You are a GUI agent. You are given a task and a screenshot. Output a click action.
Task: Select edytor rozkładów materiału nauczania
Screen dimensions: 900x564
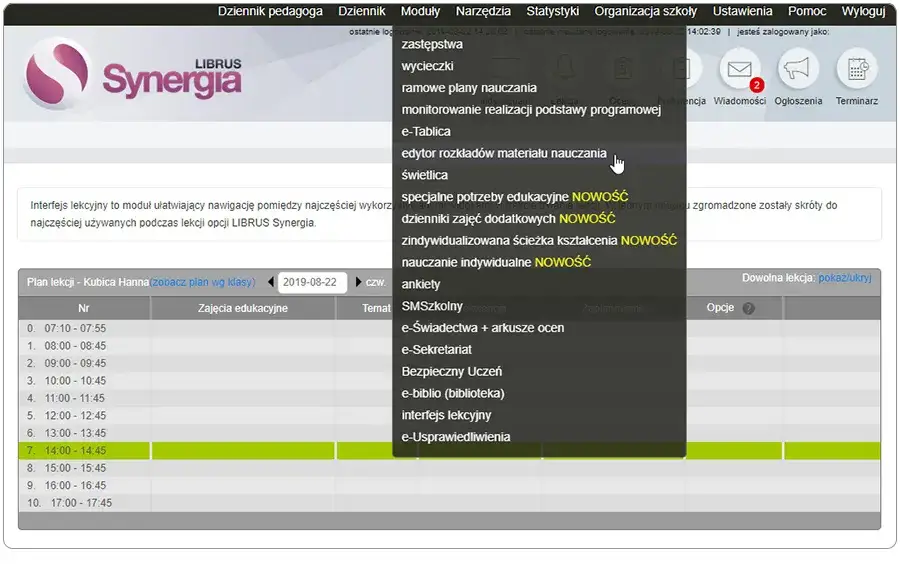(503, 153)
